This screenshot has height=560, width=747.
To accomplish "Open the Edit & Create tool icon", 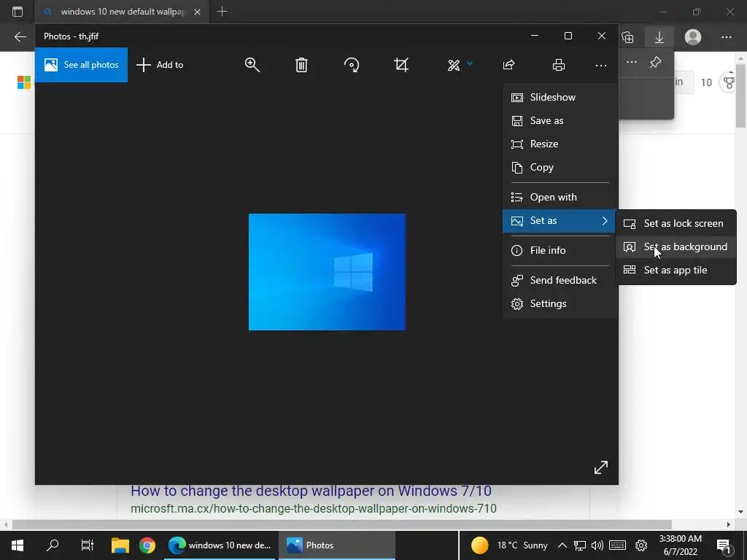I will point(454,65).
